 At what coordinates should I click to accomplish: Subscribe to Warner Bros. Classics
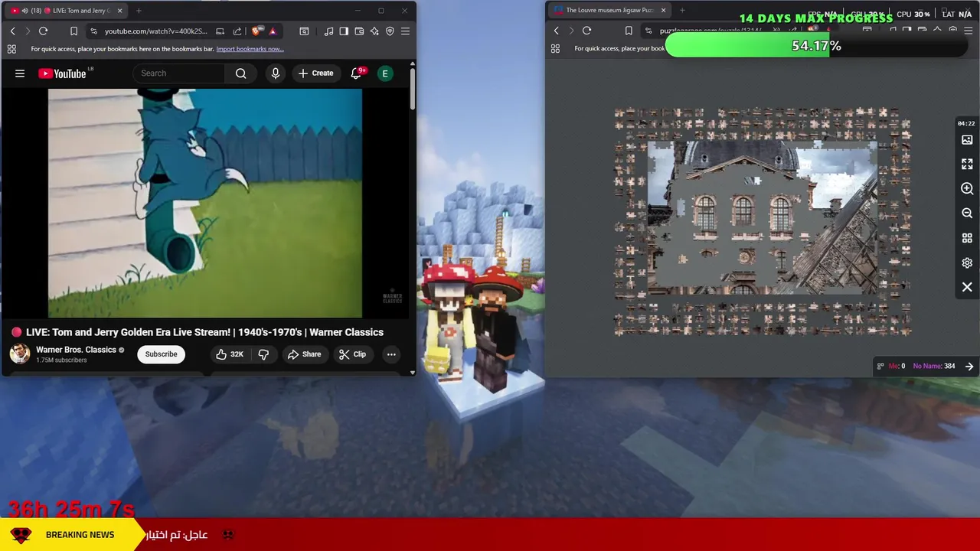tap(161, 354)
